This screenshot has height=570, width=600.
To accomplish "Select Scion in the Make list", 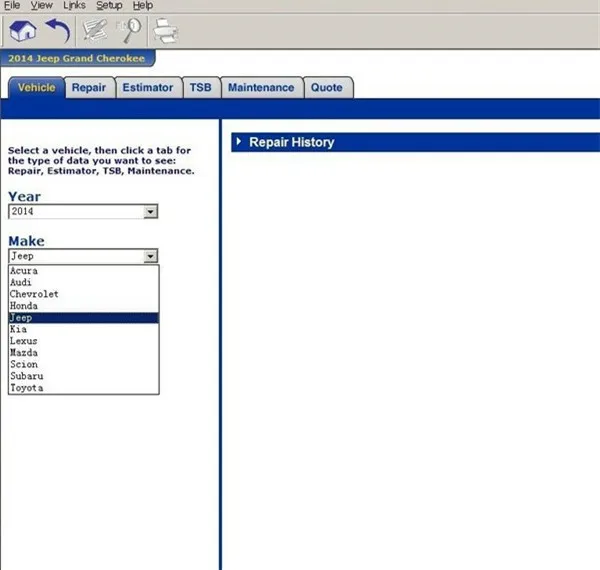I will tap(83, 364).
